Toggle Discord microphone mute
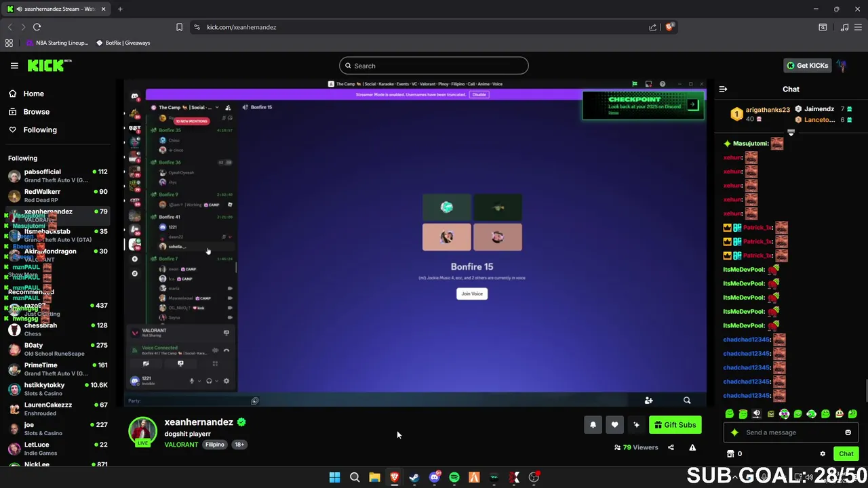The image size is (868, 488). [191, 381]
